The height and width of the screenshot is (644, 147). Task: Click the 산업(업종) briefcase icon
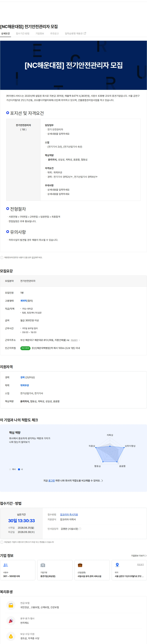(x=80, y=565)
